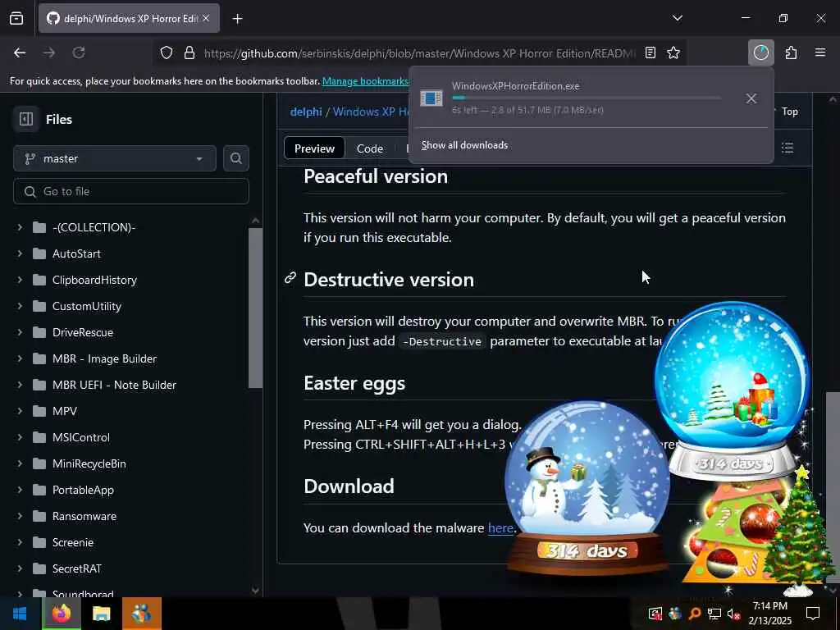
Task: Click the site security padlock icon
Action: [189, 52]
